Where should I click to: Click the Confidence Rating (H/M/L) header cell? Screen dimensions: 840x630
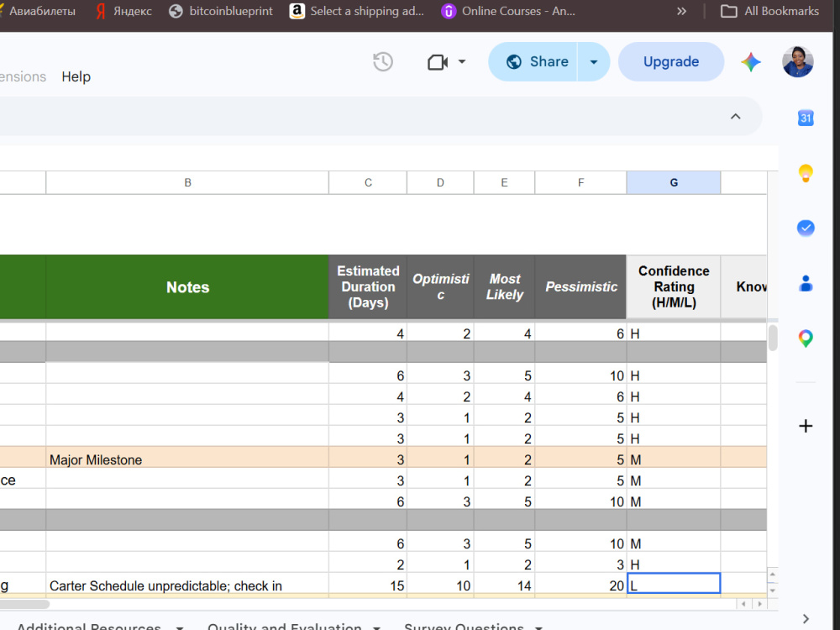pyautogui.click(x=674, y=287)
